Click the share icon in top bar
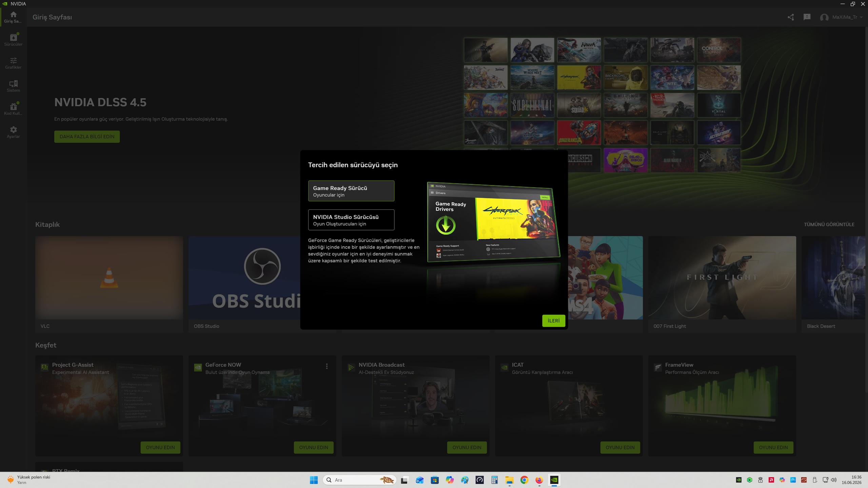The width and height of the screenshot is (868, 488). click(791, 17)
